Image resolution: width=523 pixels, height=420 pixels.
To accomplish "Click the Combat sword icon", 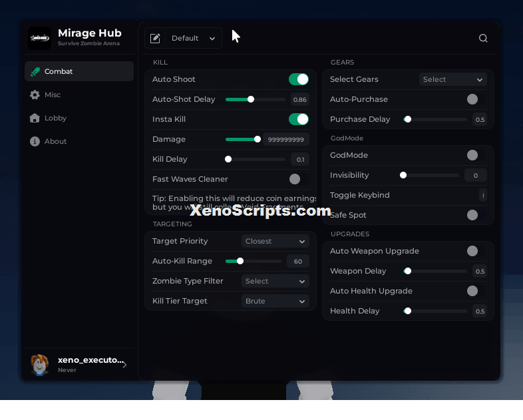I will point(35,71).
